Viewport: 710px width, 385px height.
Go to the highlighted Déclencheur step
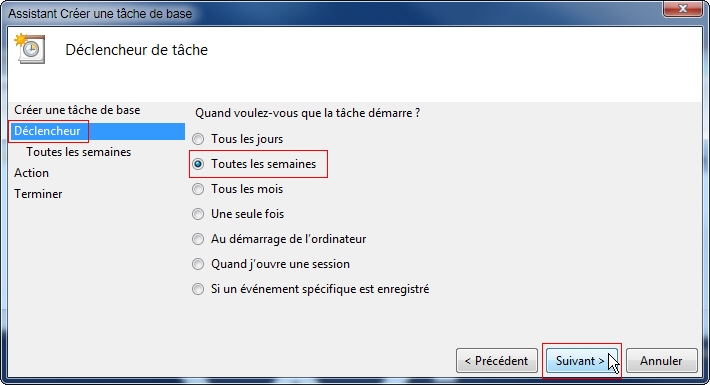point(47,131)
